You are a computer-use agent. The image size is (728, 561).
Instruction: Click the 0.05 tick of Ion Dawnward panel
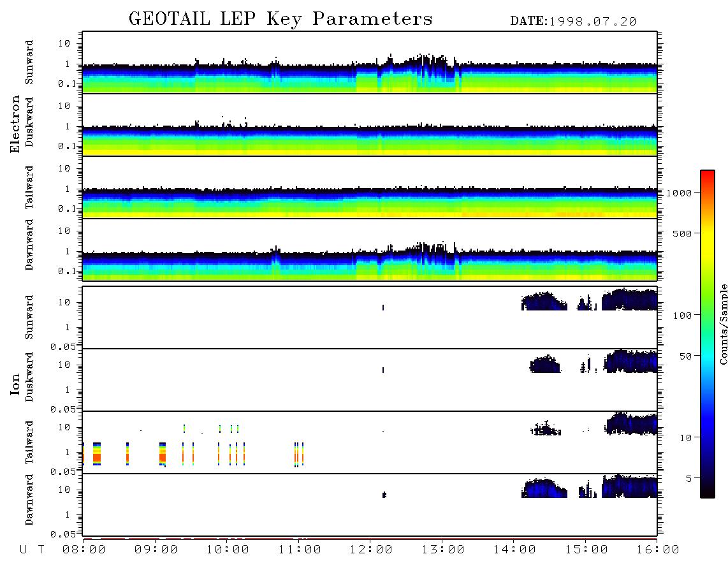pos(64,534)
